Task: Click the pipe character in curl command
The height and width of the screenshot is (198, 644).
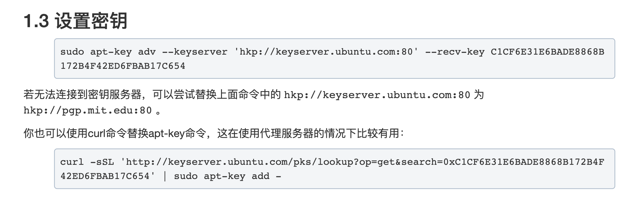Action: click(x=165, y=176)
